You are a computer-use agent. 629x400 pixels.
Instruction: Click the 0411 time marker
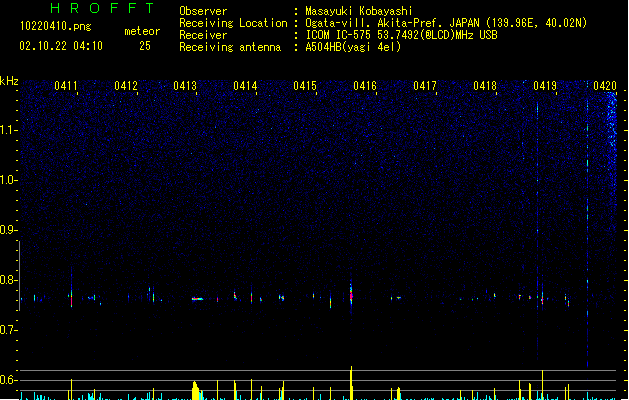[x=66, y=86]
